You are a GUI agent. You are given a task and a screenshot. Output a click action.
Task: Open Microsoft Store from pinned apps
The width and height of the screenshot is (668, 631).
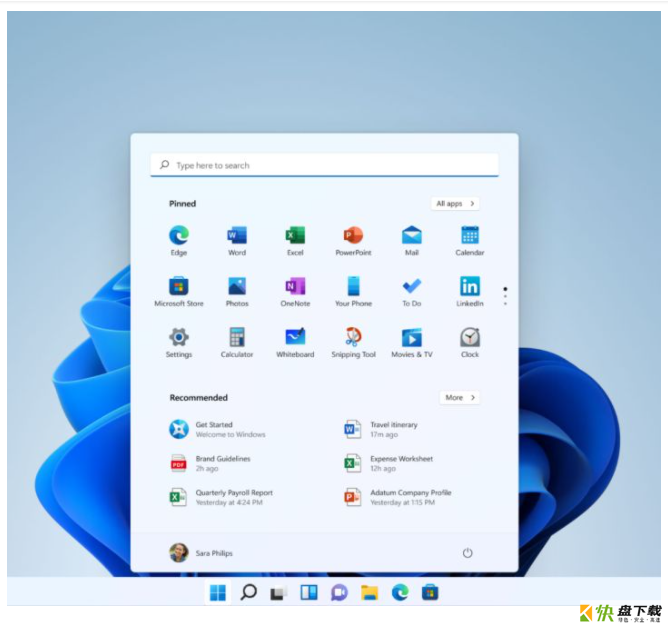coord(179,291)
